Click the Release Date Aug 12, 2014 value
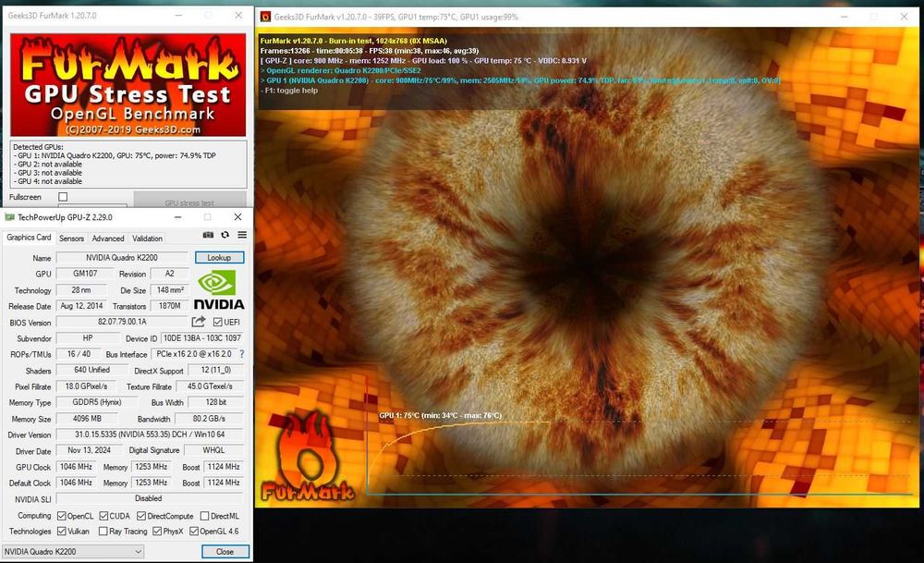The image size is (924, 563). 81,306
